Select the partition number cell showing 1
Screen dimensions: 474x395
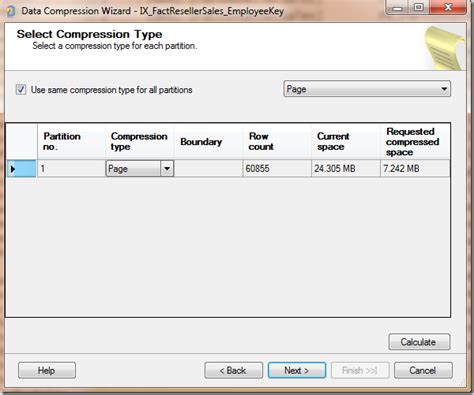coord(71,169)
